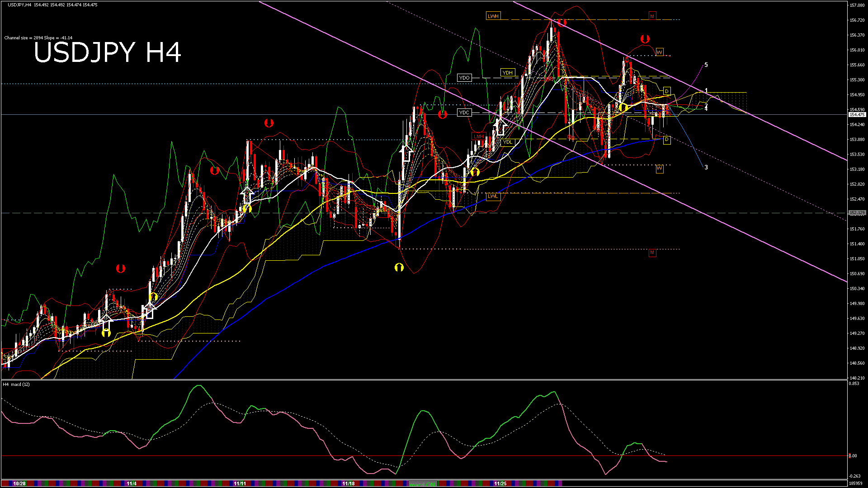Select the red M label beside LWH line
This screenshot has width=868, height=488.
click(652, 16)
